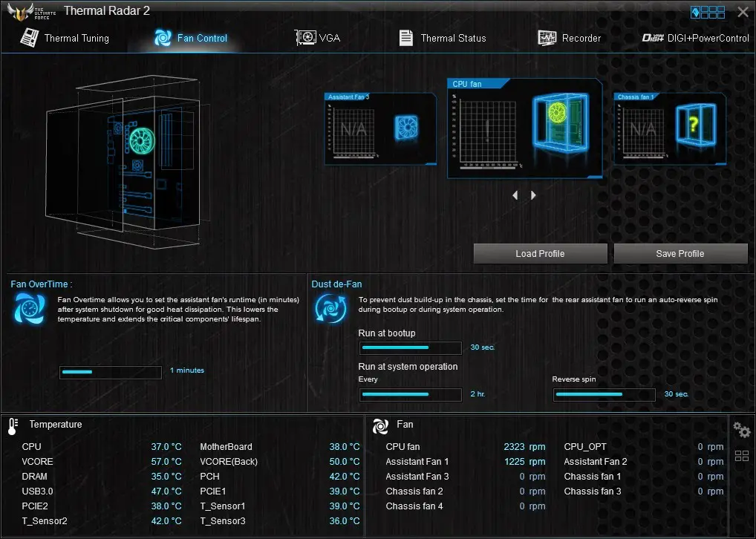Image resolution: width=756 pixels, height=539 pixels.
Task: Click the Assistant Fan 2 label
Action: click(596, 462)
